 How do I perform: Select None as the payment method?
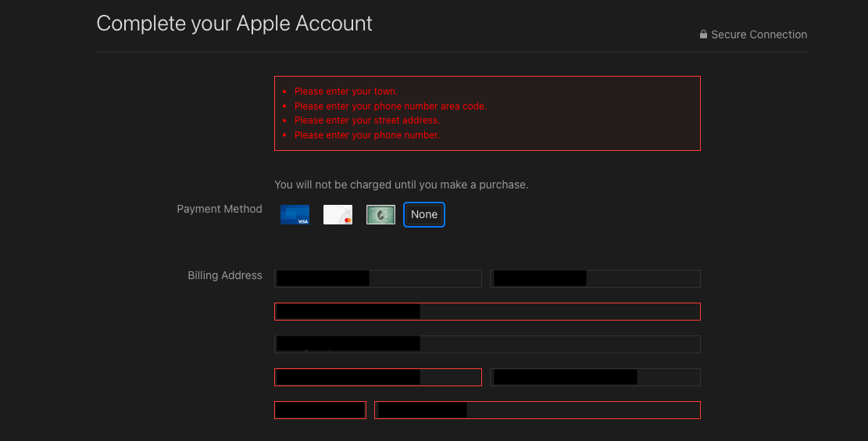[x=424, y=215]
